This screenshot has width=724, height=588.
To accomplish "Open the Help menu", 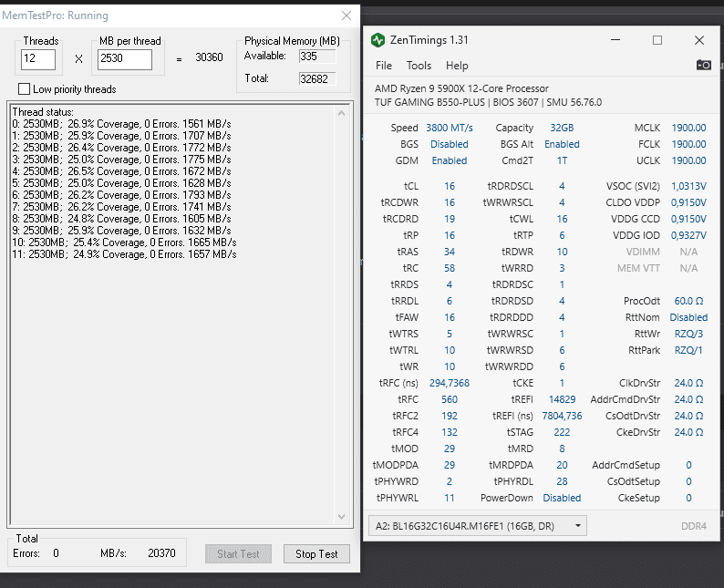I will click(457, 66).
